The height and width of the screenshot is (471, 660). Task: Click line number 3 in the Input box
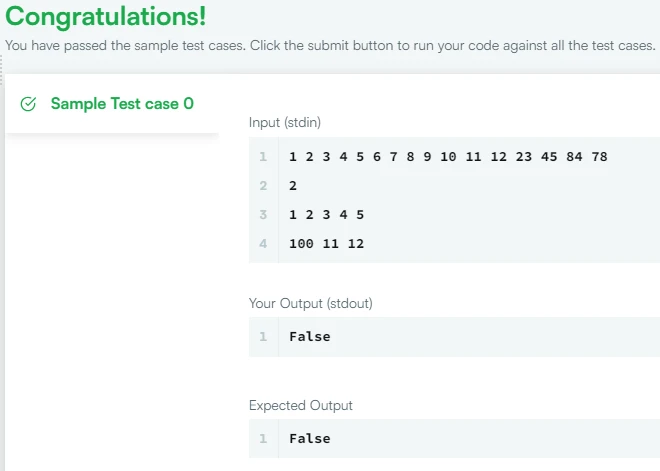263,215
